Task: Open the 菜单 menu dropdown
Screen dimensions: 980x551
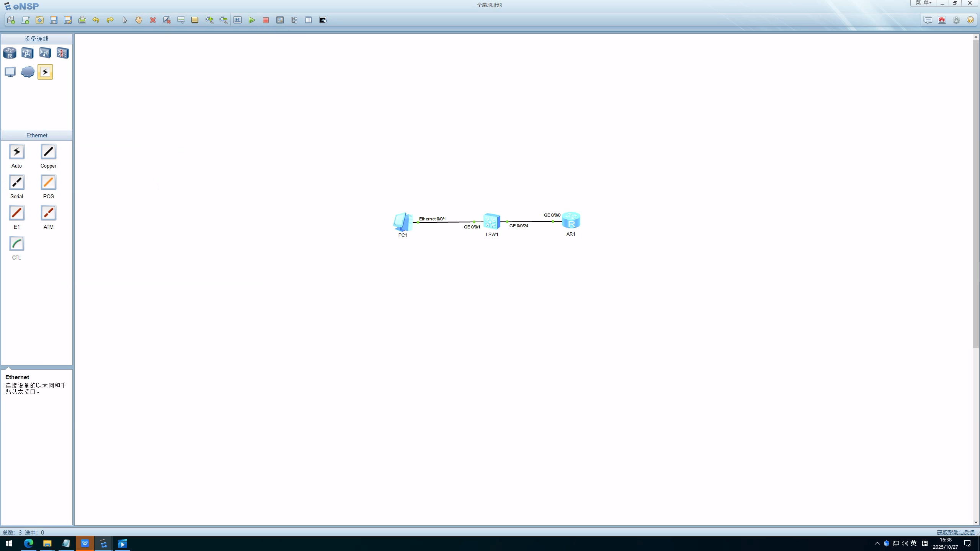Action: pyautogui.click(x=923, y=3)
